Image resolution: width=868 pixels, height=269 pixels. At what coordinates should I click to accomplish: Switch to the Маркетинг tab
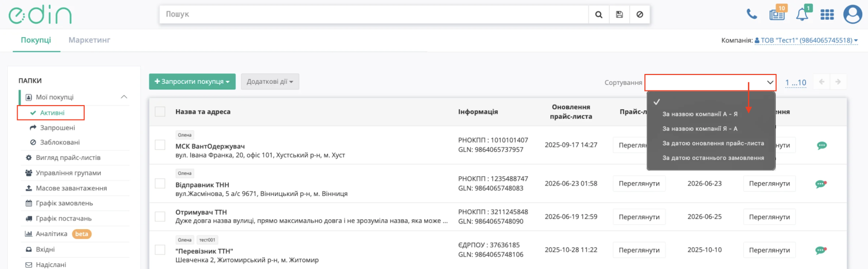point(89,40)
